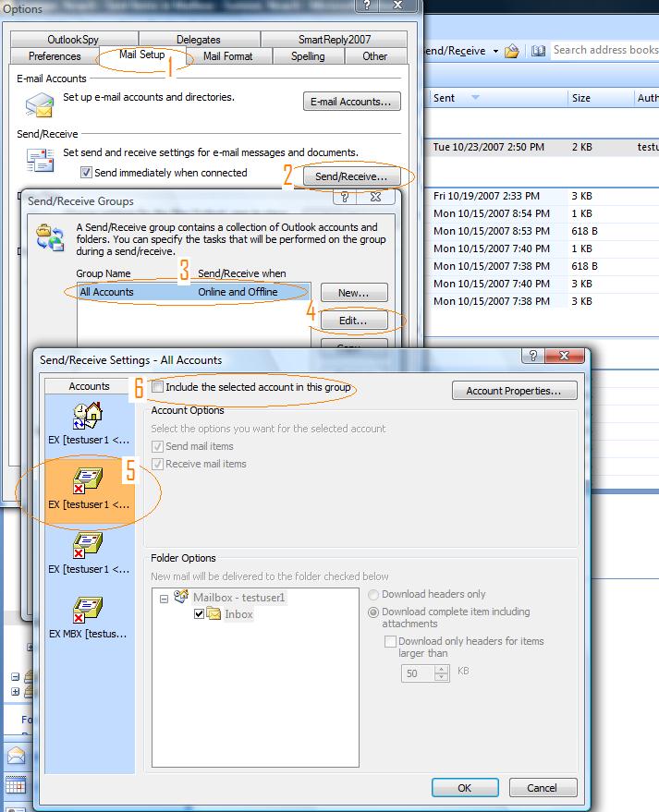Select message sent Mon 10/15/2007 8:53 PM
This screenshot has width=659, height=812.
pyautogui.click(x=542, y=231)
